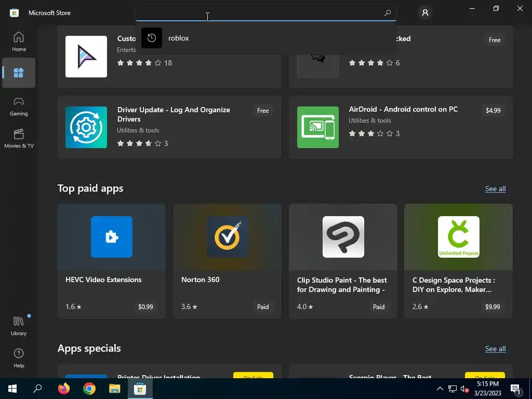Open the C Design Space Projects icon
Image resolution: width=532 pixels, height=399 pixels.
click(459, 237)
